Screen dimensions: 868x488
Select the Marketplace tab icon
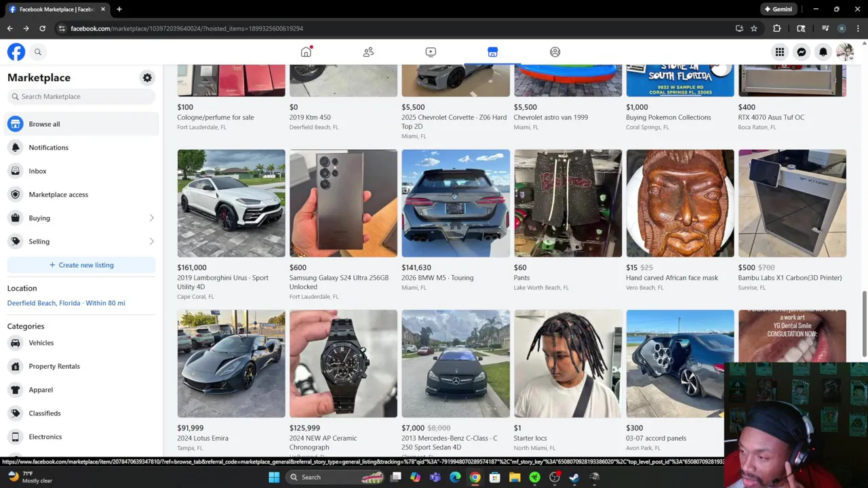[x=492, y=52]
